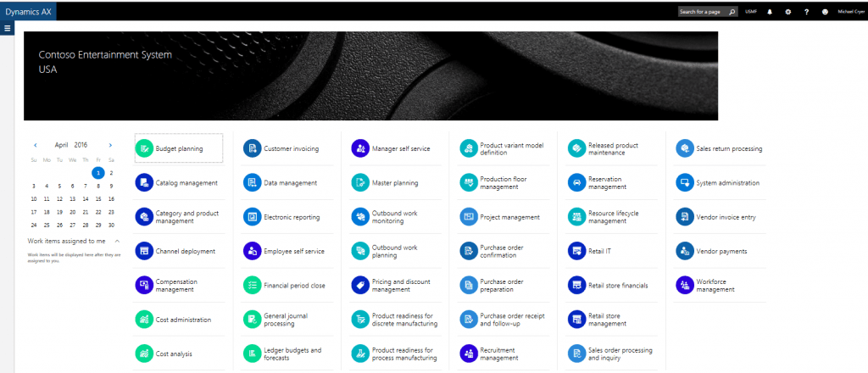
Task: Click the feedback smiley icon
Action: click(x=825, y=12)
